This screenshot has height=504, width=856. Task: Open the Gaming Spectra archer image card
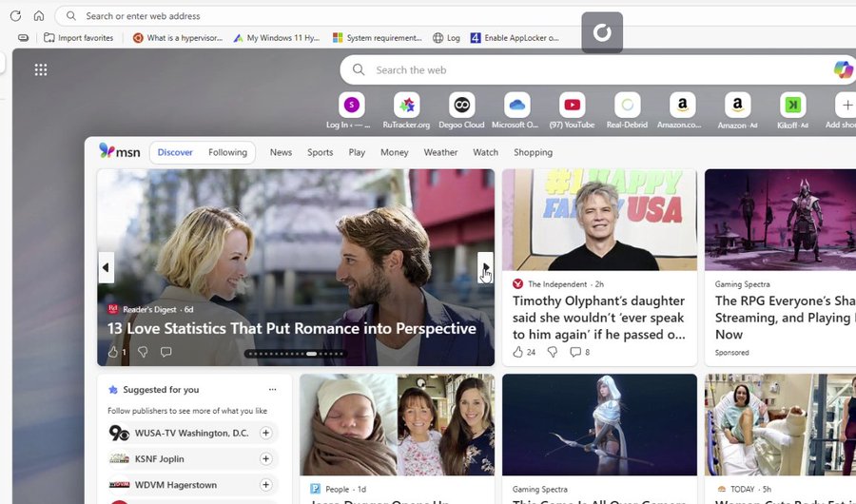[x=599, y=425]
